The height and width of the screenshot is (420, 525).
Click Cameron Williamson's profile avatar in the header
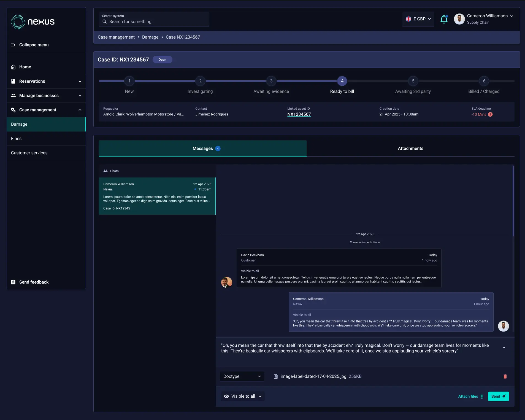click(459, 19)
